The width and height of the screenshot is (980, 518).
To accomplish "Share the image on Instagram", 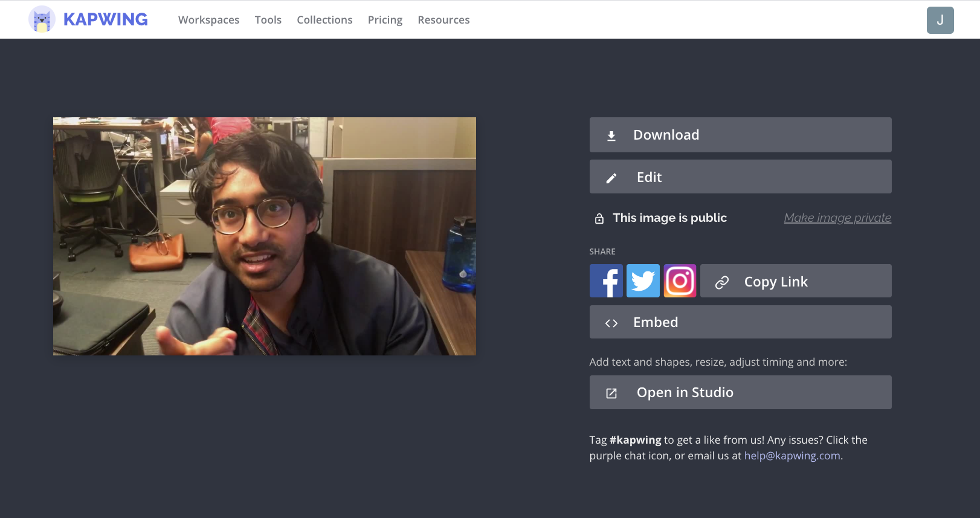I will coord(680,281).
